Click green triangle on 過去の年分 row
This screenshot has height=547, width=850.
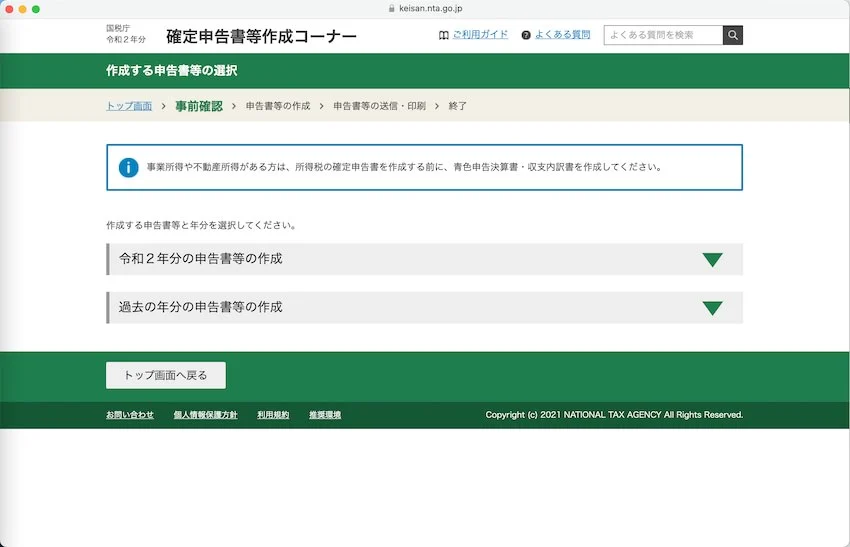tap(712, 308)
